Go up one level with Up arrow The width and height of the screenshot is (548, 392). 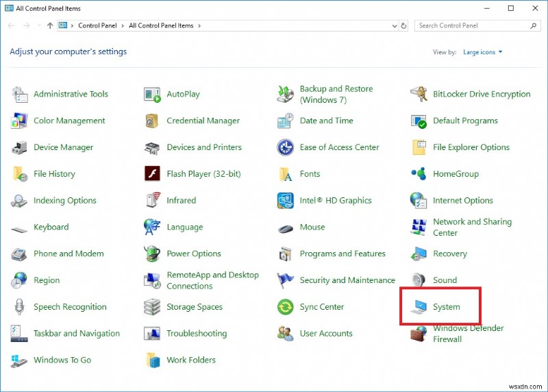(50, 25)
